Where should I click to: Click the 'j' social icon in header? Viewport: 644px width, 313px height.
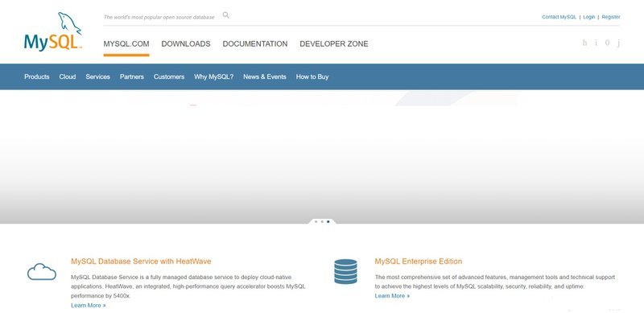click(x=618, y=43)
